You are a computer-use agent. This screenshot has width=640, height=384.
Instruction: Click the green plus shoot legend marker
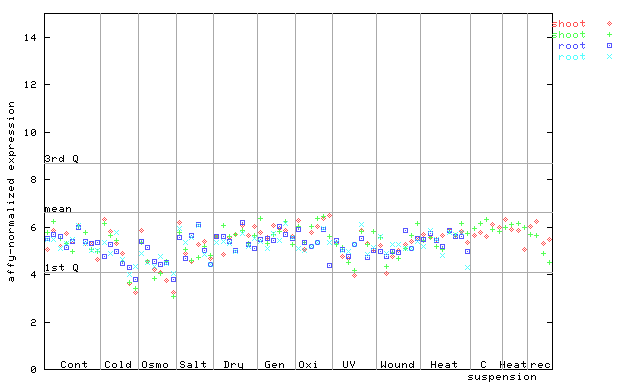point(609,35)
